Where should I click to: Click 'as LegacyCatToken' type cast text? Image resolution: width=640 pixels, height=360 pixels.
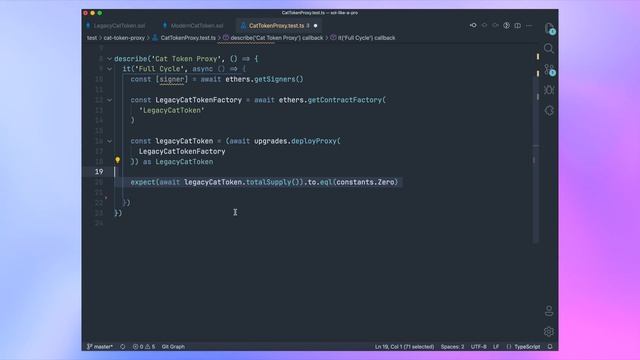pyautogui.click(x=178, y=162)
